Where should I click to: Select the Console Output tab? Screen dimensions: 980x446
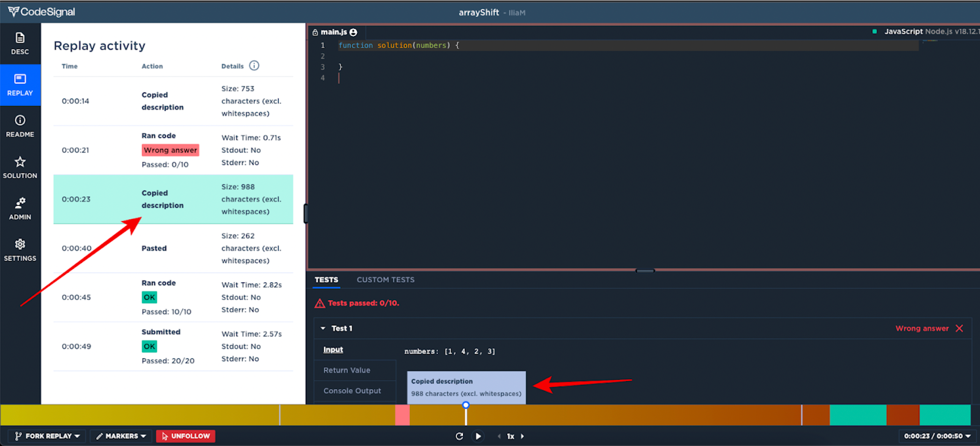pos(352,391)
